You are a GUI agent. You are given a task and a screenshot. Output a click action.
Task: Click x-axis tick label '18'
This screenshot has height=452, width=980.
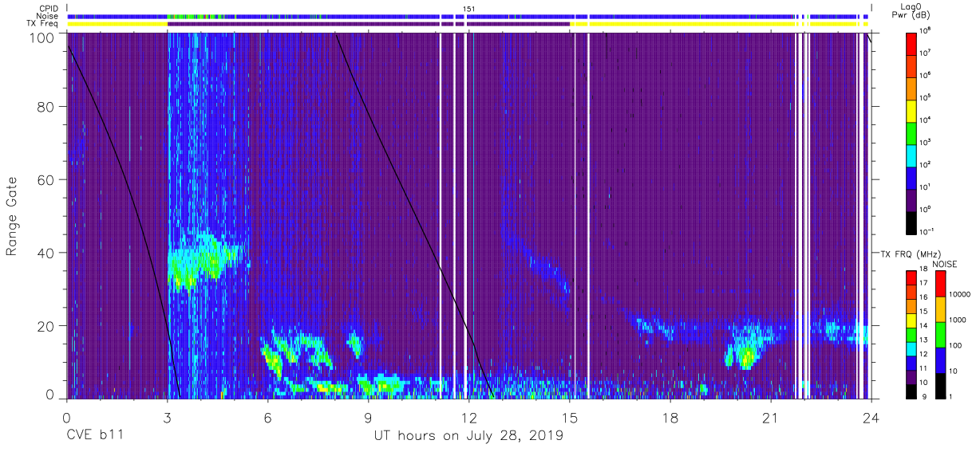670,417
